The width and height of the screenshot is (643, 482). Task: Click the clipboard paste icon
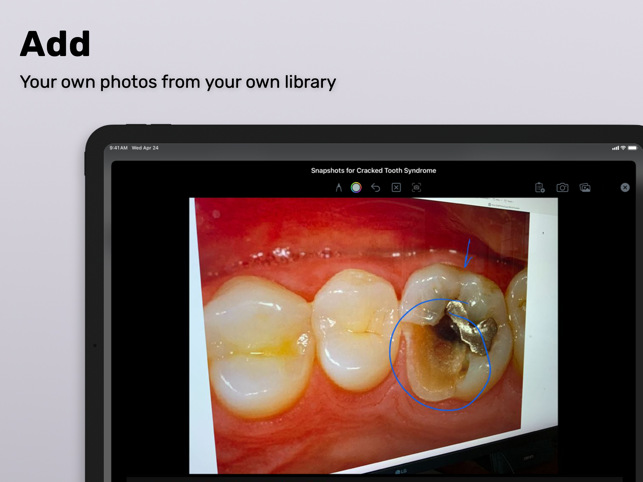[539, 188]
